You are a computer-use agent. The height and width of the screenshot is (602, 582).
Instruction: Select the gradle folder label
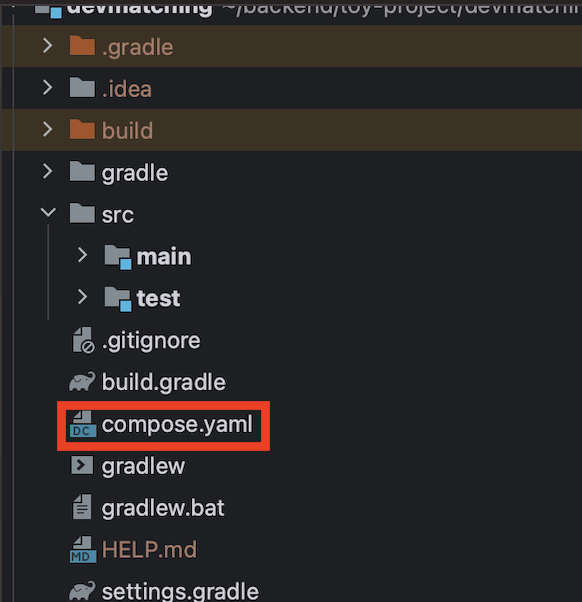coord(135,173)
